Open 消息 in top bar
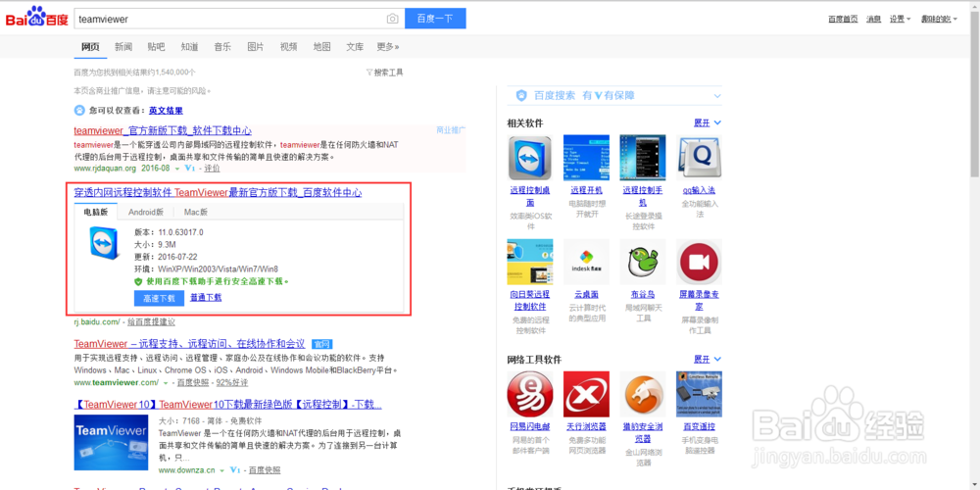Image resolution: width=980 pixels, height=490 pixels. [874, 19]
